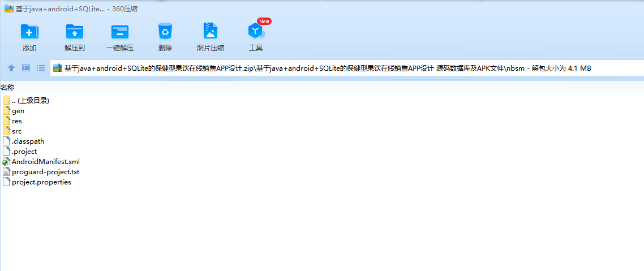Click the res folder's icon
This screenshot has width=644, height=271.
[6, 121]
